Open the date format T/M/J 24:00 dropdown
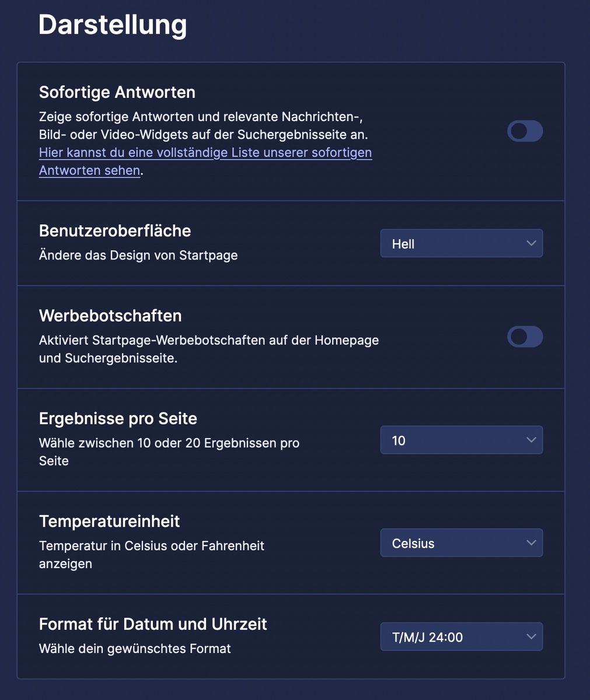Image resolution: width=590 pixels, height=700 pixels. (x=461, y=637)
